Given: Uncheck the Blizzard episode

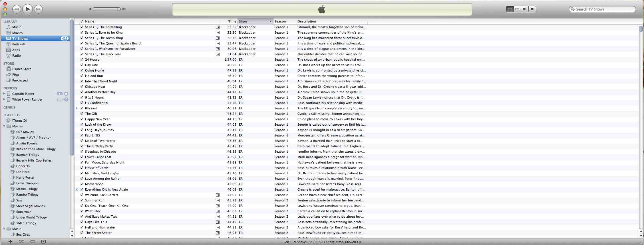Looking at the screenshot, I should [x=82, y=108].
